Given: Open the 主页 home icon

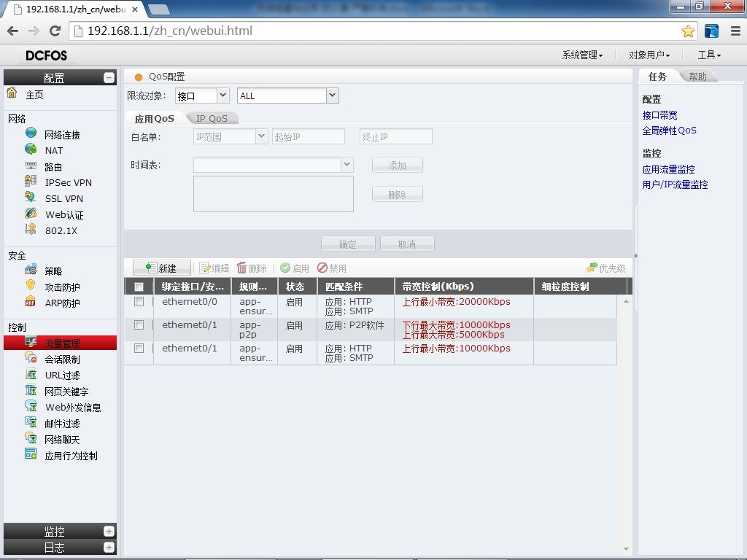Looking at the screenshot, I should pos(12,93).
